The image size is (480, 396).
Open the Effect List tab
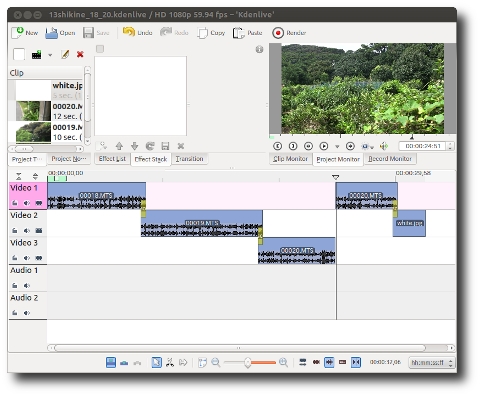[x=112, y=159]
